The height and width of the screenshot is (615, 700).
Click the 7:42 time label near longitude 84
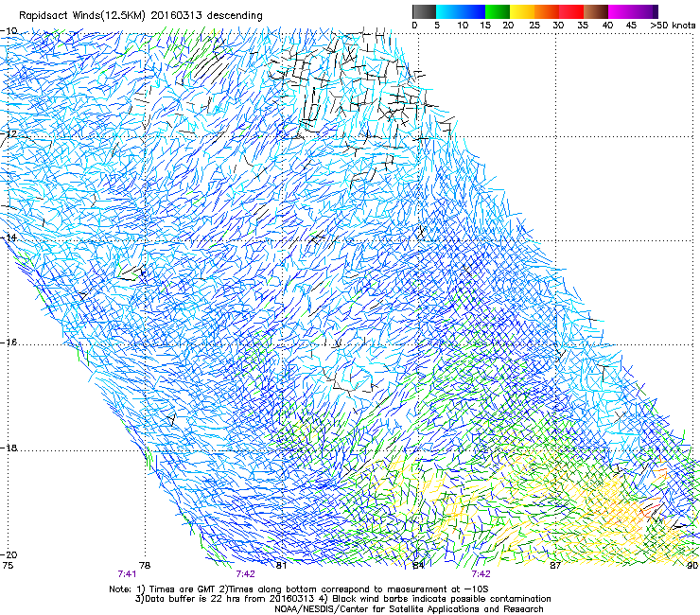coord(481,574)
